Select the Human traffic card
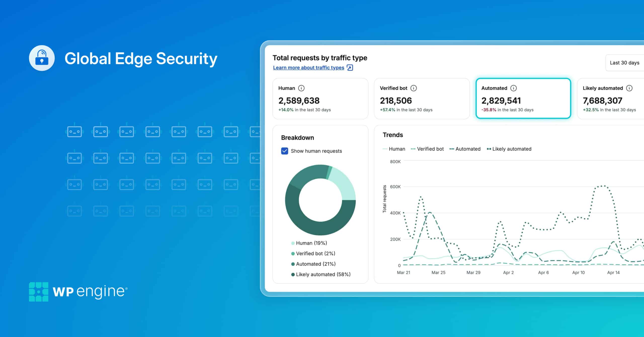The height and width of the screenshot is (337, 644). click(320, 98)
